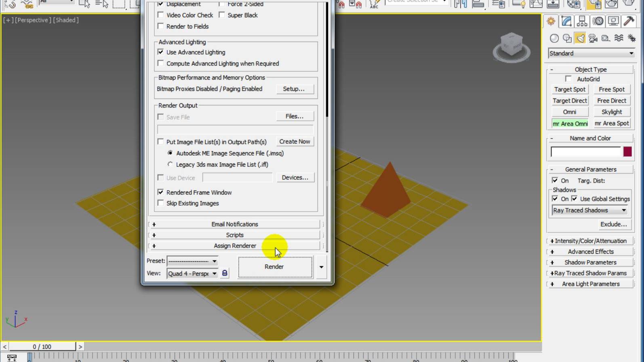Select the Cameras category icon
This screenshot has height=362, width=644.
(593, 38)
